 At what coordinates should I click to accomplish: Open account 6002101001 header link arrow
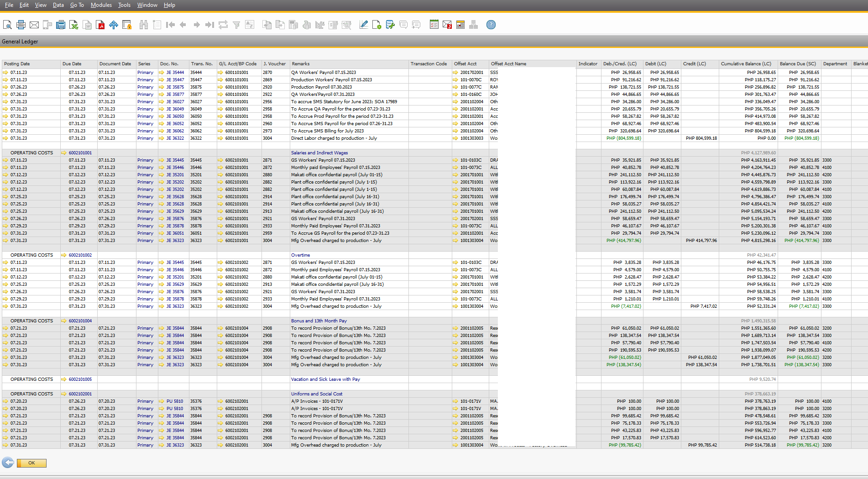(x=64, y=153)
